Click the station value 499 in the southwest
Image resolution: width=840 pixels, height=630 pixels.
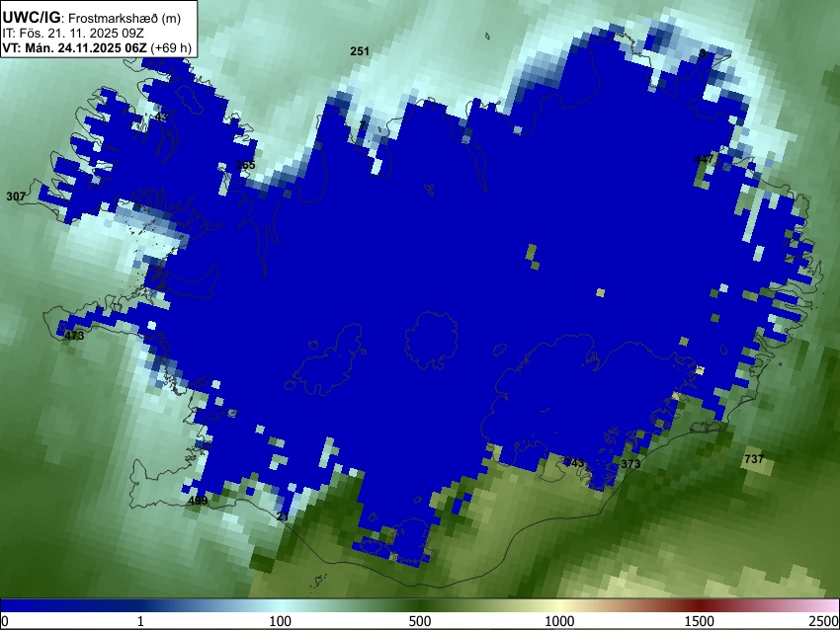[198, 501]
